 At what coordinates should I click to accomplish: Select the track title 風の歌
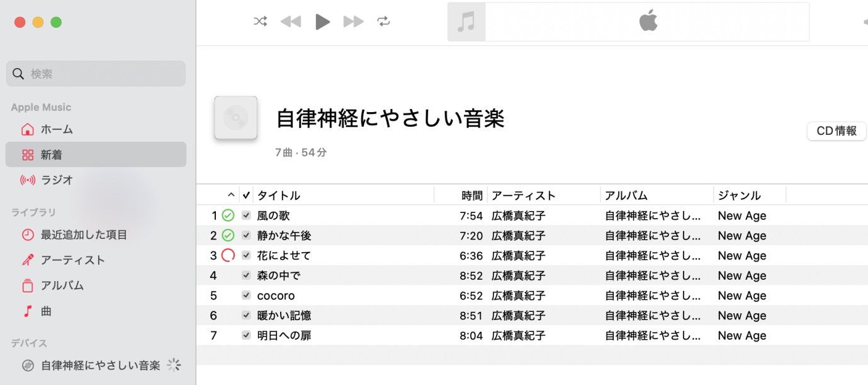coord(273,215)
